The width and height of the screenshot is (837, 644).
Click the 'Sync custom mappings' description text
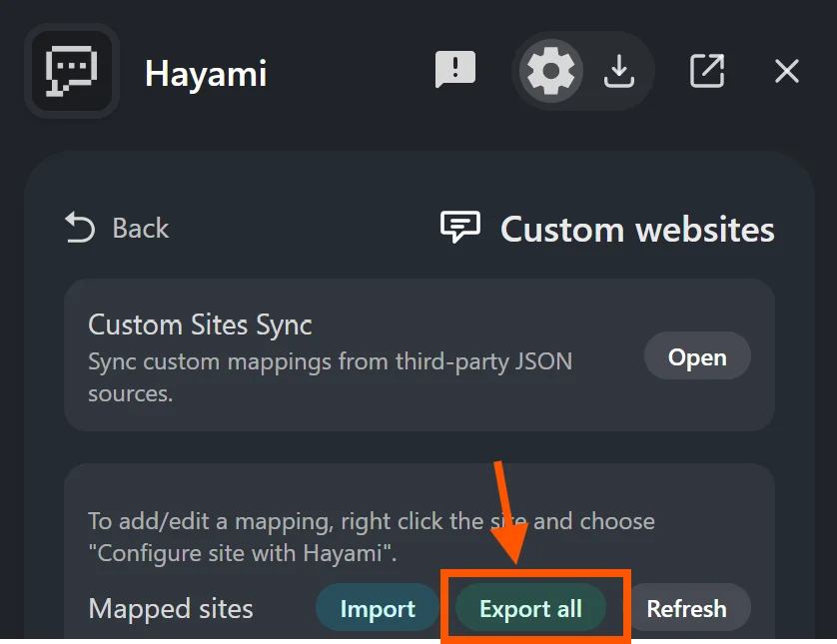330,377
